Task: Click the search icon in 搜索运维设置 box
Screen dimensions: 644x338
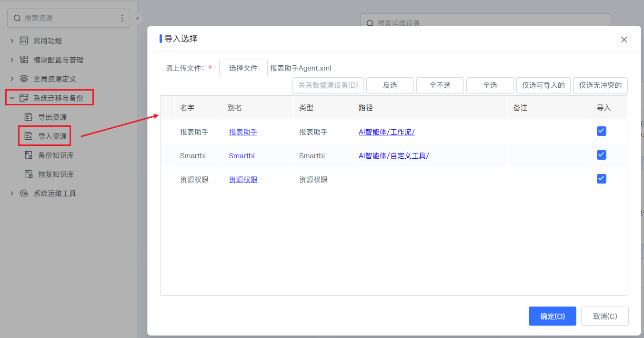Action: click(370, 23)
